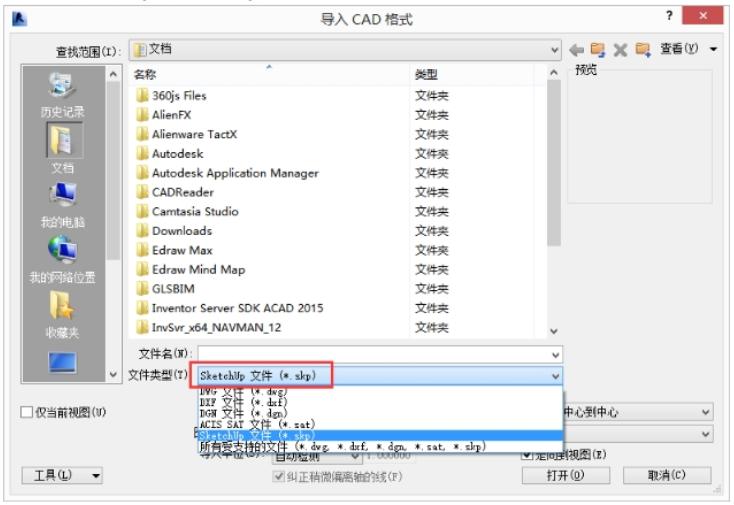Image resolution: width=734 pixels, height=505 pixels.
Task: Choose SketchUp 文件 (*.skp) list option
Action: [380, 436]
